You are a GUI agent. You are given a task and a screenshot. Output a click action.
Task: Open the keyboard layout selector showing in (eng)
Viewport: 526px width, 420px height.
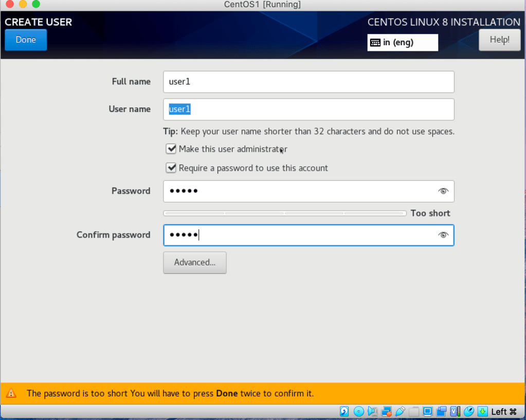pyautogui.click(x=403, y=42)
